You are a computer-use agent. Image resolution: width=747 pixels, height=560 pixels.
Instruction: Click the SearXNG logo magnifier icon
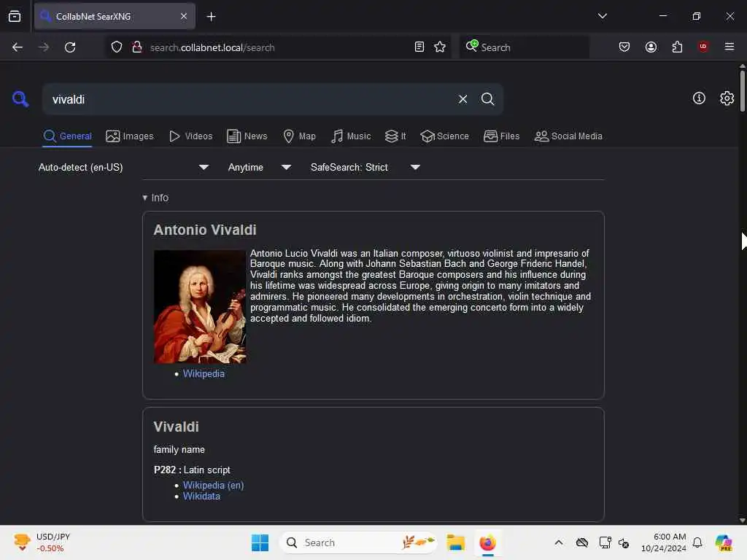pyautogui.click(x=20, y=99)
